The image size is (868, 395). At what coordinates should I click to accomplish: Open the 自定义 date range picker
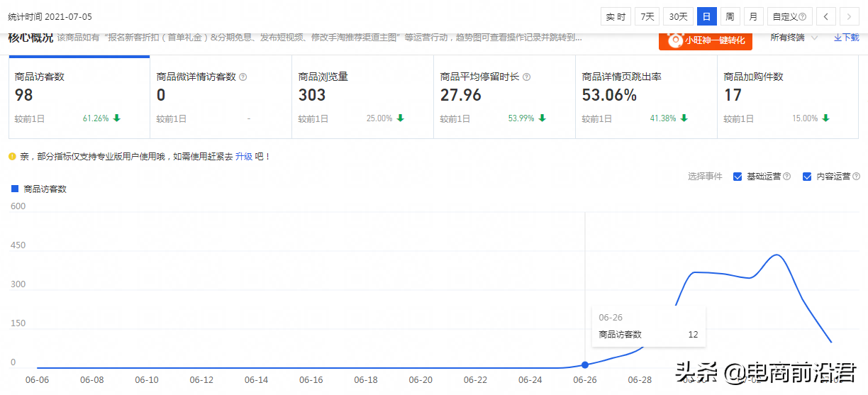click(789, 16)
